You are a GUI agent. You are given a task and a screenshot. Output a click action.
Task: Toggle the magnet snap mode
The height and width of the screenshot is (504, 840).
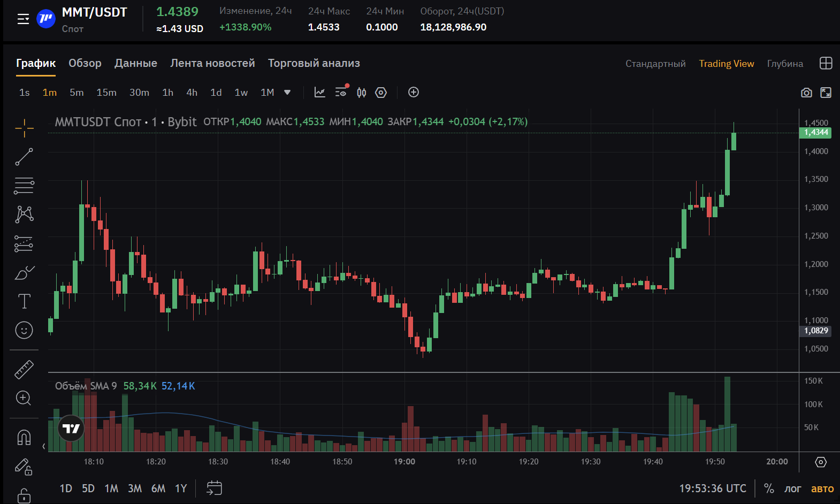tap(24, 437)
